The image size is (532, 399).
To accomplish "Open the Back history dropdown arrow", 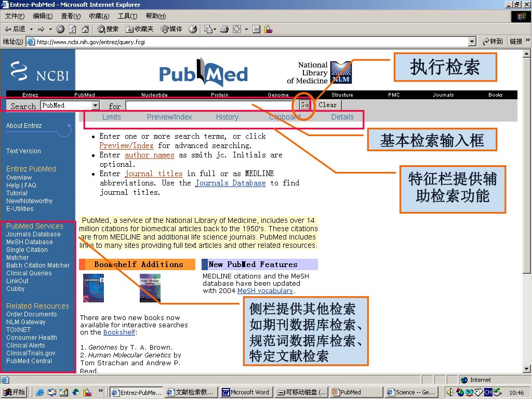I will coord(31,29).
